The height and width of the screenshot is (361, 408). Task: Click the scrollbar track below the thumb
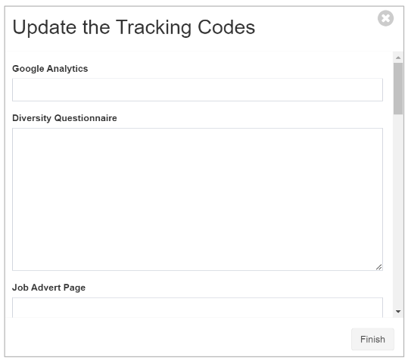click(x=398, y=210)
